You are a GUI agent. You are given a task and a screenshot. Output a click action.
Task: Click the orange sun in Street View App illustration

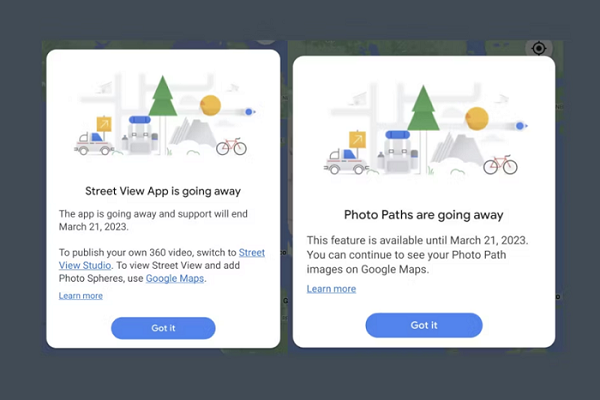pyautogui.click(x=210, y=105)
